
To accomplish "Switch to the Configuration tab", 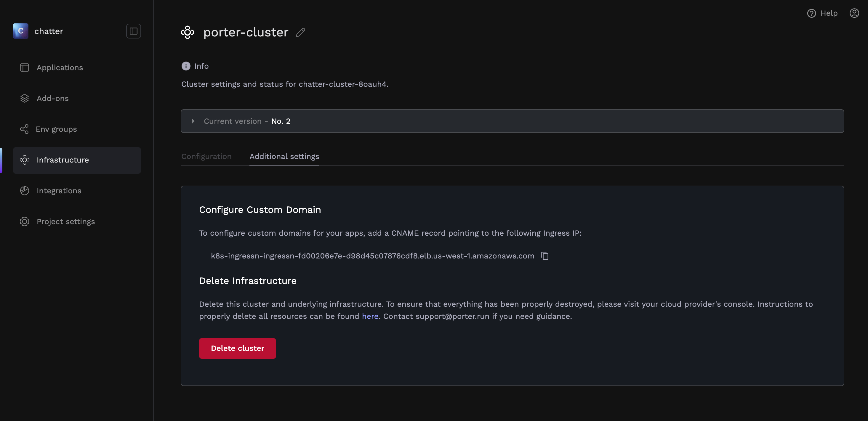I will point(206,156).
